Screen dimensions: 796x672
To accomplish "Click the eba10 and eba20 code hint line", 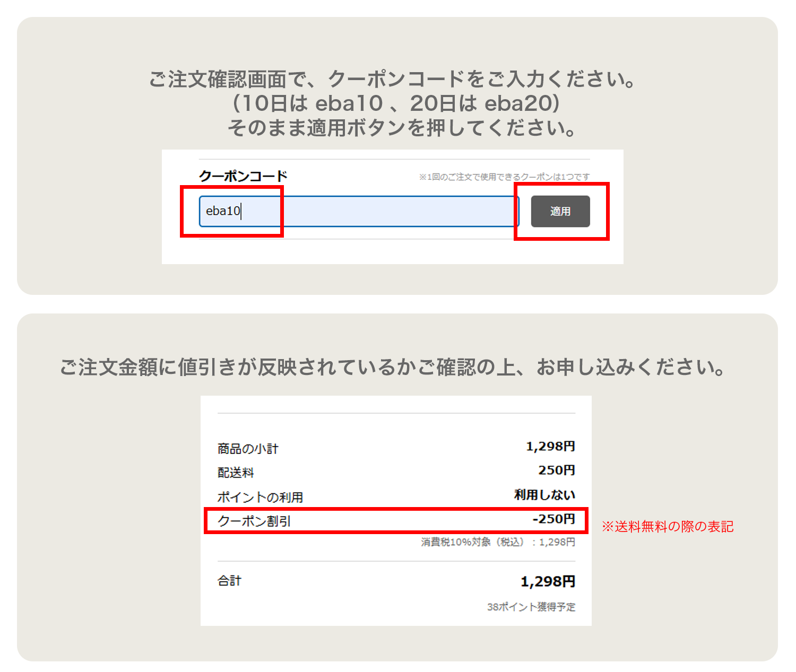I will point(396,103).
